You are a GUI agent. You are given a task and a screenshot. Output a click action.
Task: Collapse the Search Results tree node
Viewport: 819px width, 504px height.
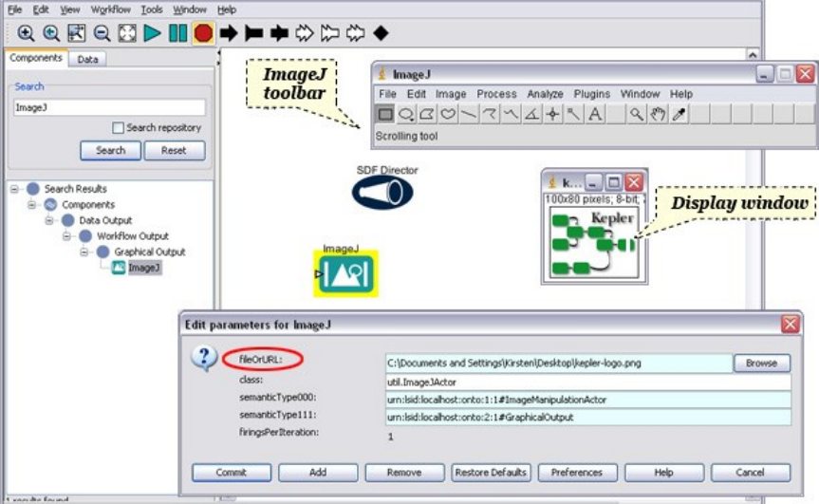pyautogui.click(x=14, y=189)
